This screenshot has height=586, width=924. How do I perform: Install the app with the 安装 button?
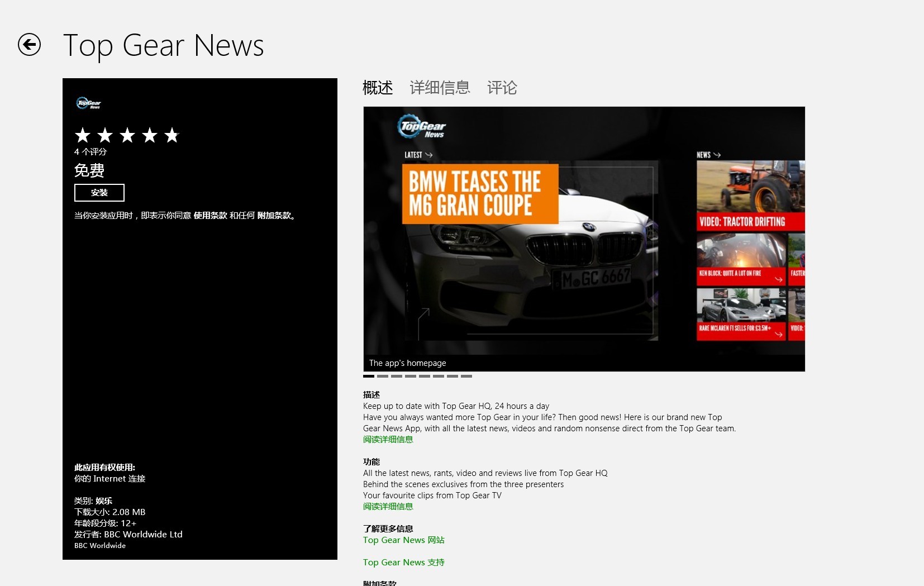coord(99,193)
